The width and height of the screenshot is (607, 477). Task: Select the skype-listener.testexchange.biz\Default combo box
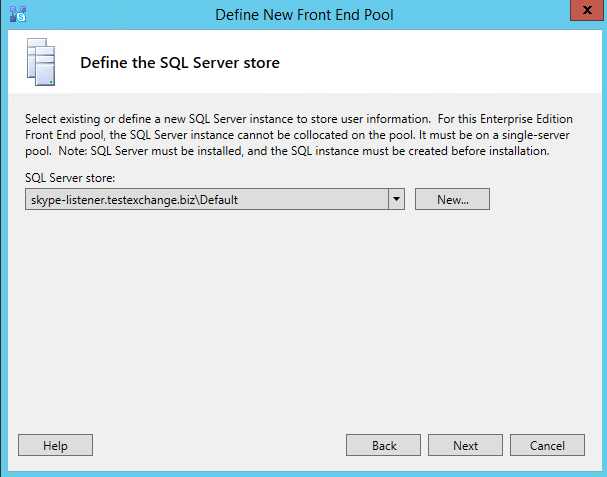tap(215, 199)
